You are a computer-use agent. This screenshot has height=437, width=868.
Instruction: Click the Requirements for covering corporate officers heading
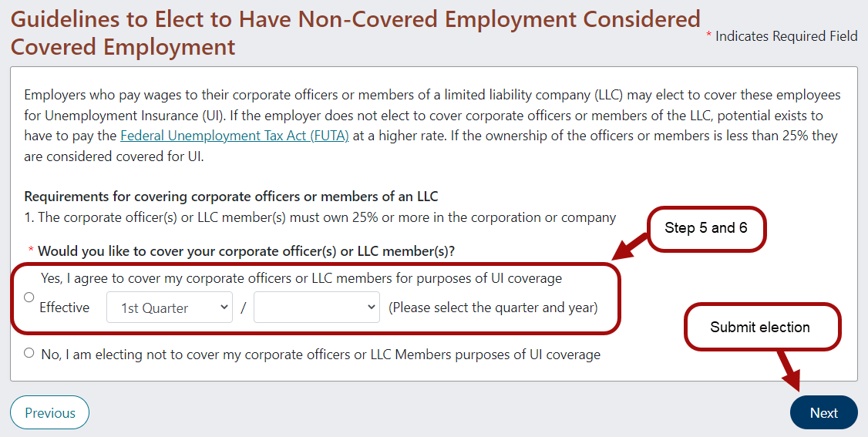pyautogui.click(x=231, y=197)
